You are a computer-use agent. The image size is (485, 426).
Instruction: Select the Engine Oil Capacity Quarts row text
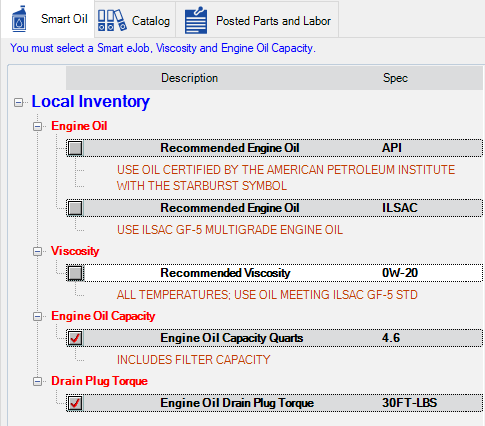coord(232,338)
